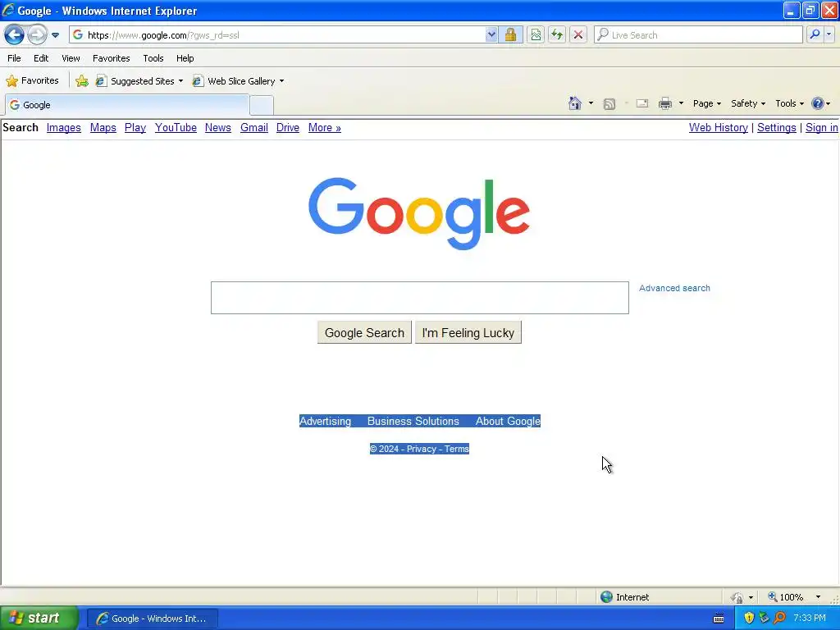Viewport: 840px width, 630px height.
Task: Click the Sign in link
Action: pos(822,127)
